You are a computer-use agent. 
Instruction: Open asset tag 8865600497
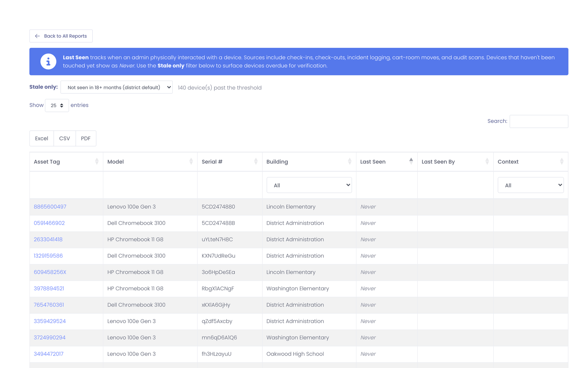pyautogui.click(x=50, y=207)
